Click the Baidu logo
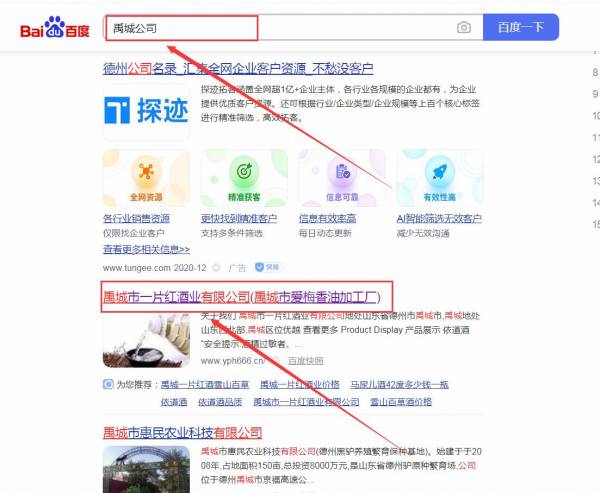The image size is (600, 493). [55, 27]
